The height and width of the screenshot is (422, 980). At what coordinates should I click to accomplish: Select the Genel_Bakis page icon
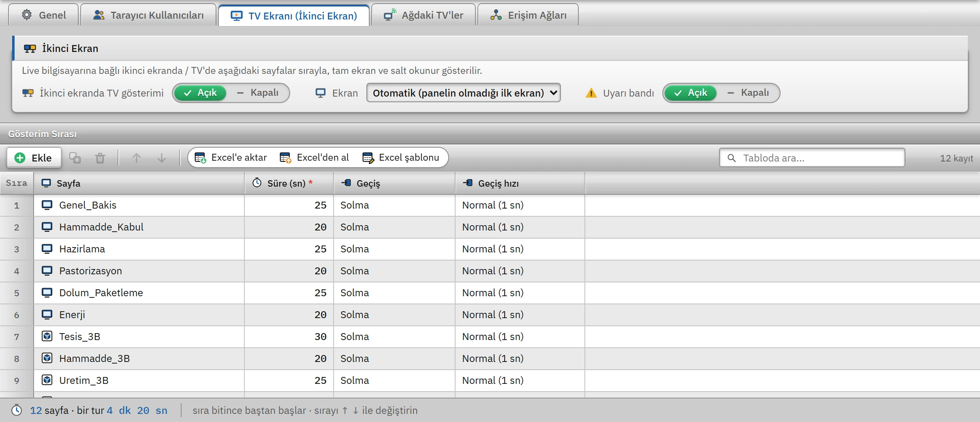pyautogui.click(x=47, y=205)
